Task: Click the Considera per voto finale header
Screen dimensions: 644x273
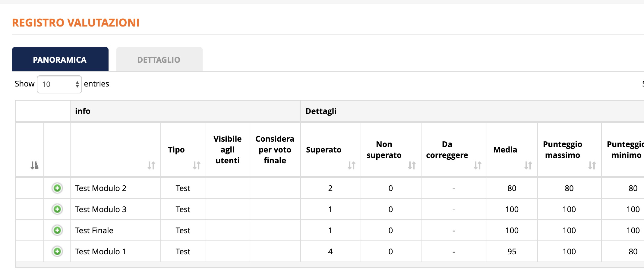Action: click(x=275, y=149)
